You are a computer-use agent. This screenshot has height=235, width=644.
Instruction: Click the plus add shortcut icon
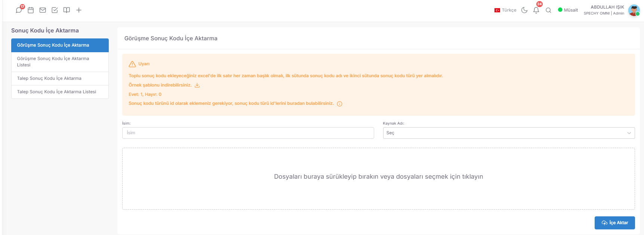tap(78, 10)
